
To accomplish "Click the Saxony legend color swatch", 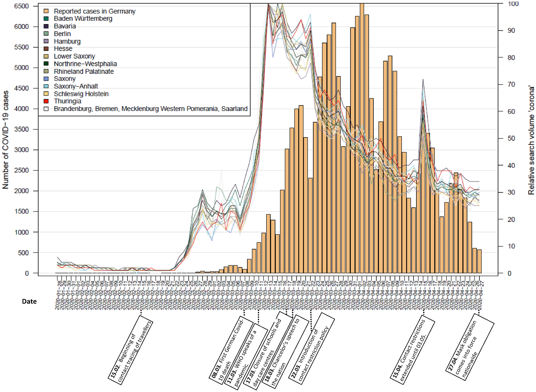I will pos(46,79).
